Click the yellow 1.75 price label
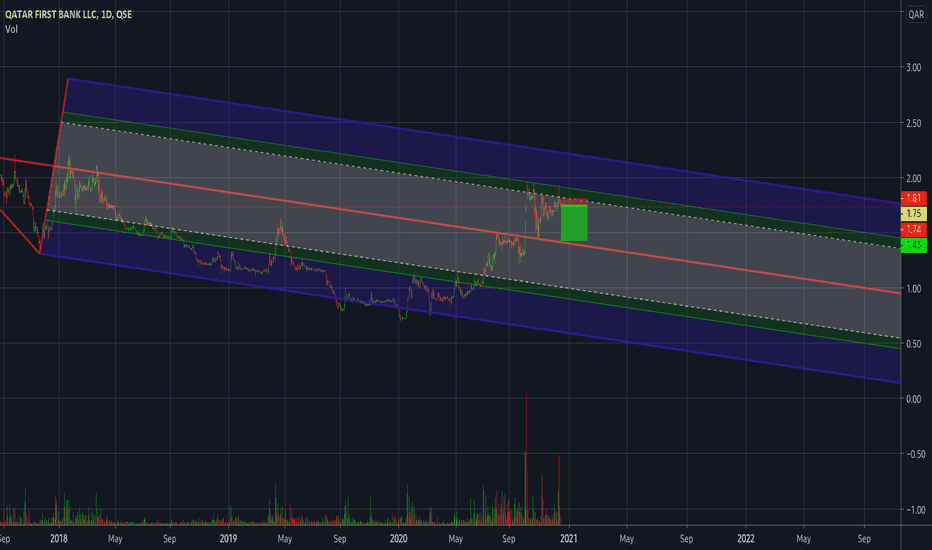Screen dimensions: 932x550 tap(914, 213)
